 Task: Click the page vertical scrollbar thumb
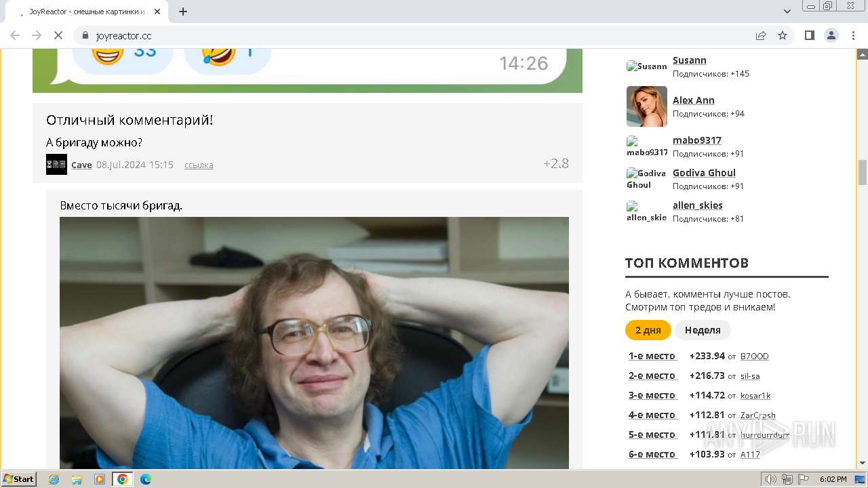tap(863, 172)
